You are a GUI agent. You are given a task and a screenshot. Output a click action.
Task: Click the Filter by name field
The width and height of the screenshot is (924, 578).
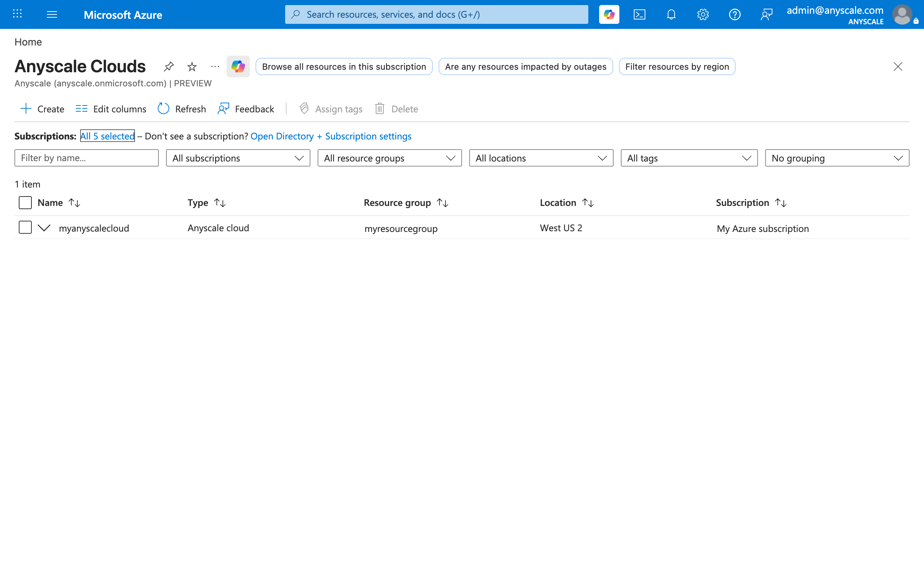pyautogui.click(x=86, y=158)
